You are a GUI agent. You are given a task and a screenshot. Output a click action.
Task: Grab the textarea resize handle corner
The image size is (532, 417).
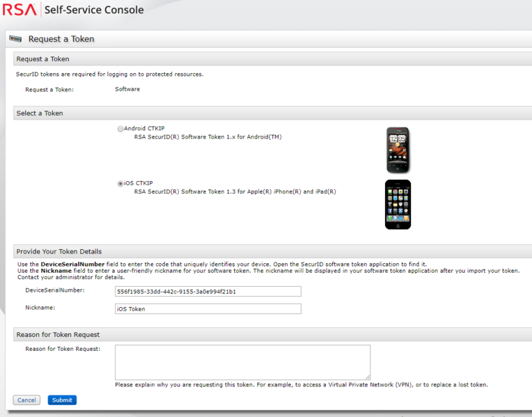(367, 377)
